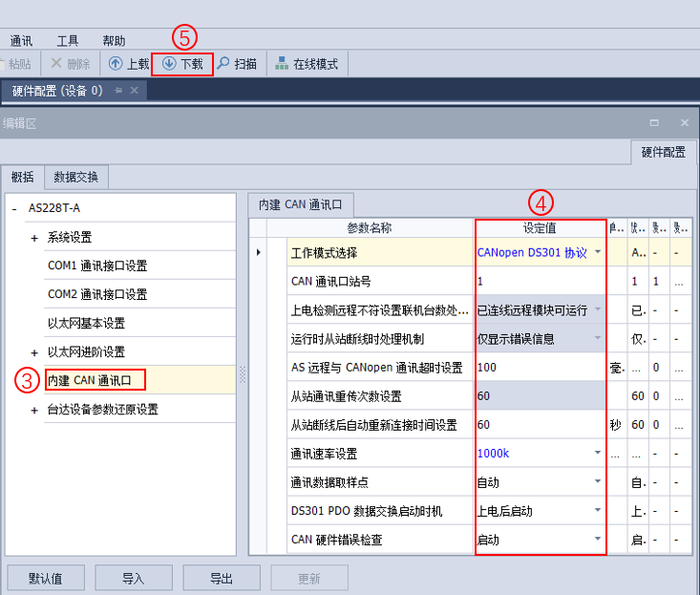Expand the 系统设置 tree node
The height and width of the screenshot is (595, 700).
34,238
